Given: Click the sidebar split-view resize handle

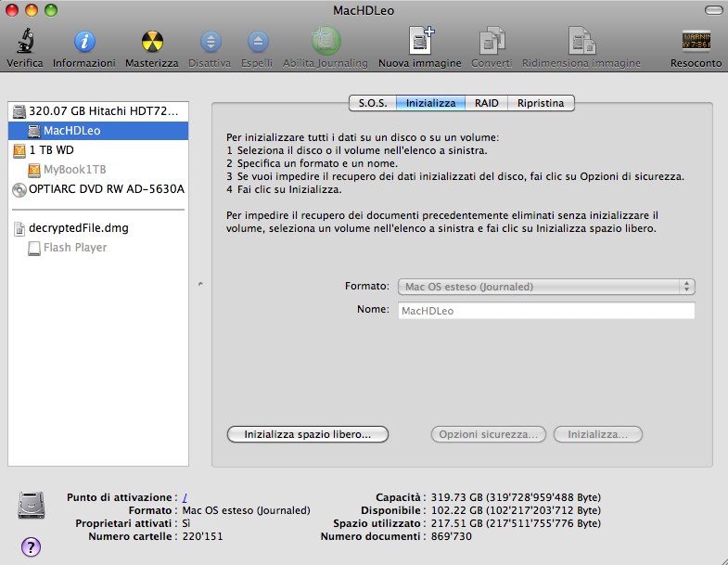Looking at the screenshot, I should point(200,284).
